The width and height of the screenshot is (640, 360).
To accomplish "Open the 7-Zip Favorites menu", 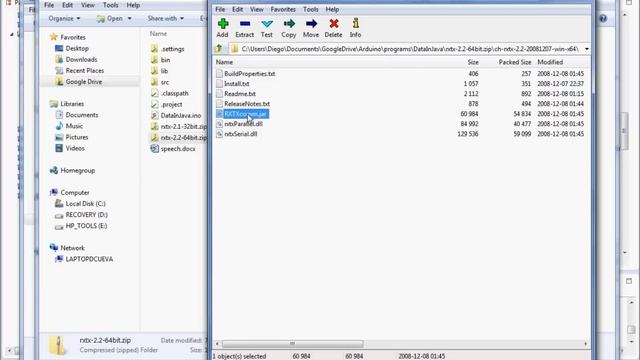I will (x=283, y=9).
